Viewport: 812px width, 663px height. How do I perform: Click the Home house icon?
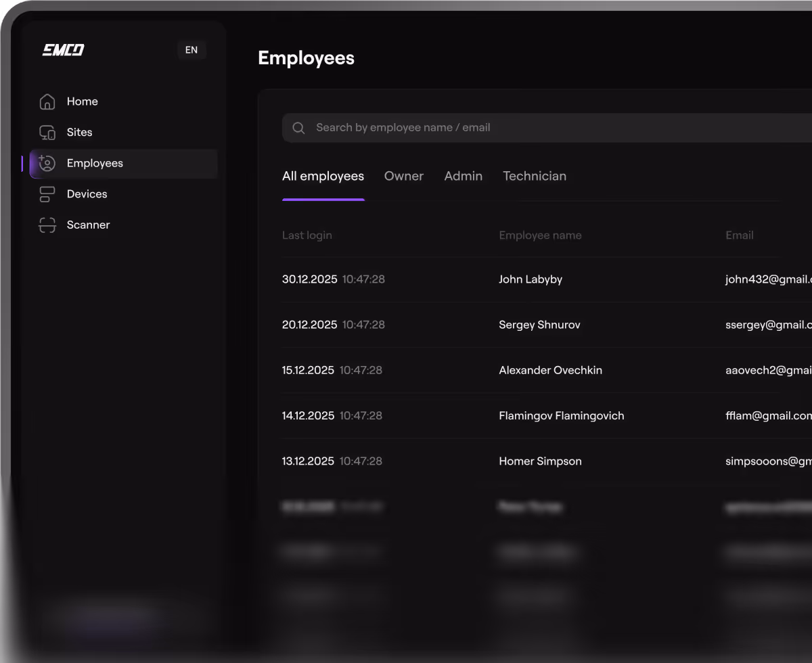point(47,101)
